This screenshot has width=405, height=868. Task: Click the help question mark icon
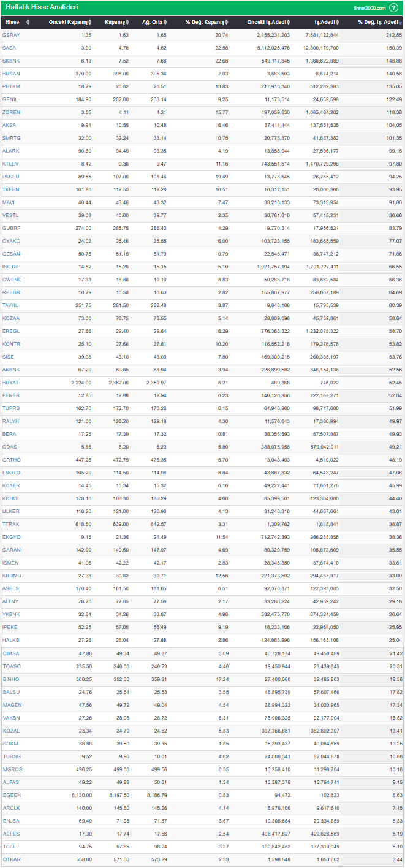[395, 8]
